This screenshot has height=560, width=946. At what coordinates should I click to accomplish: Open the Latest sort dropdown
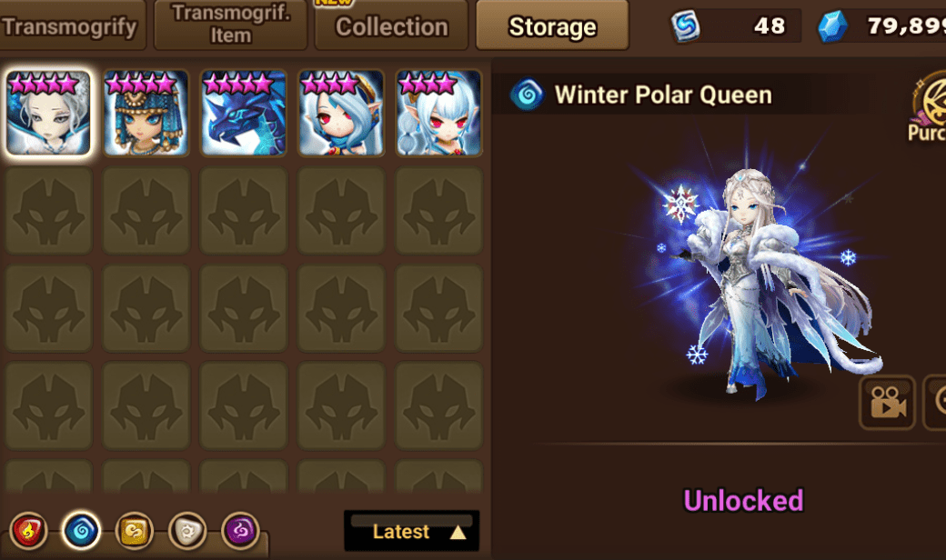pyautogui.click(x=411, y=531)
